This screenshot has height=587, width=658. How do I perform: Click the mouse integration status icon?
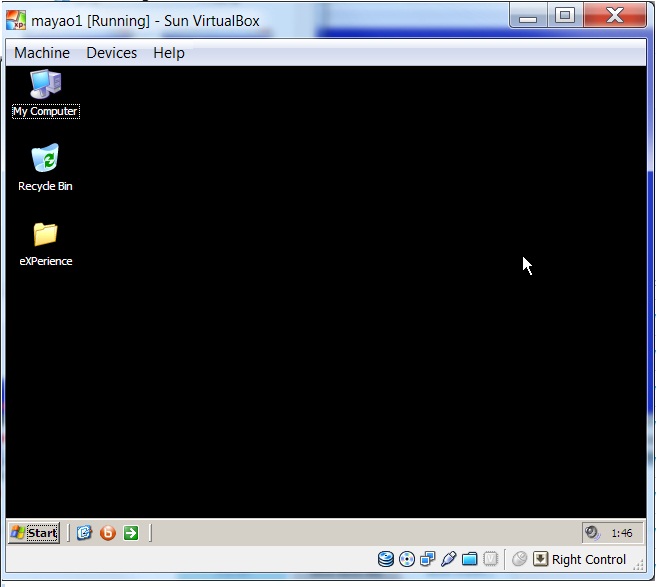click(519, 559)
